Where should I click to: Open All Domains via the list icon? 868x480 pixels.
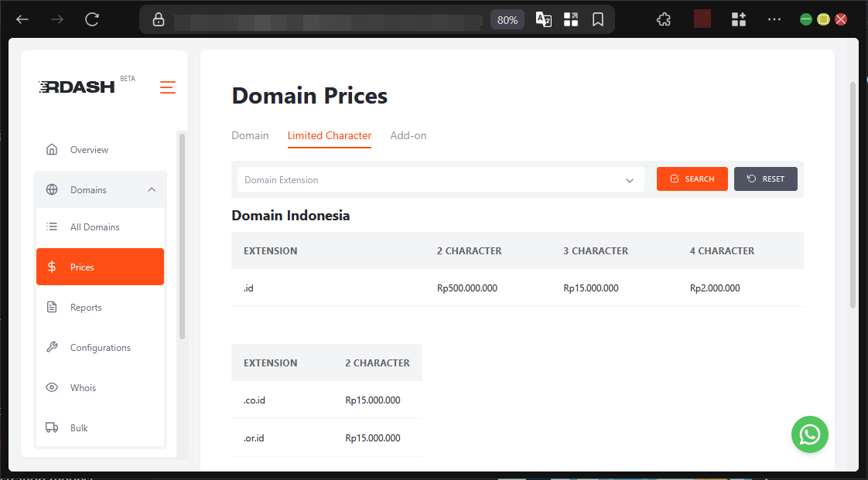click(51, 226)
